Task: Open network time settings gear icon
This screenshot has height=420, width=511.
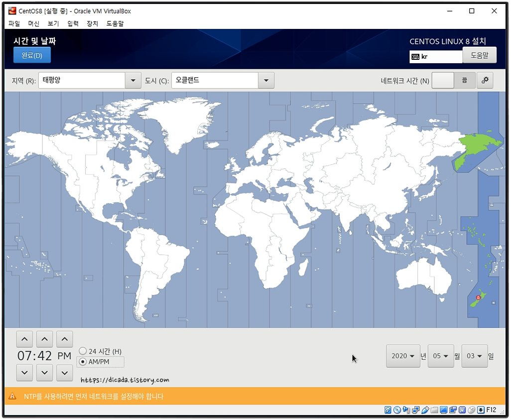Action: 485,80
